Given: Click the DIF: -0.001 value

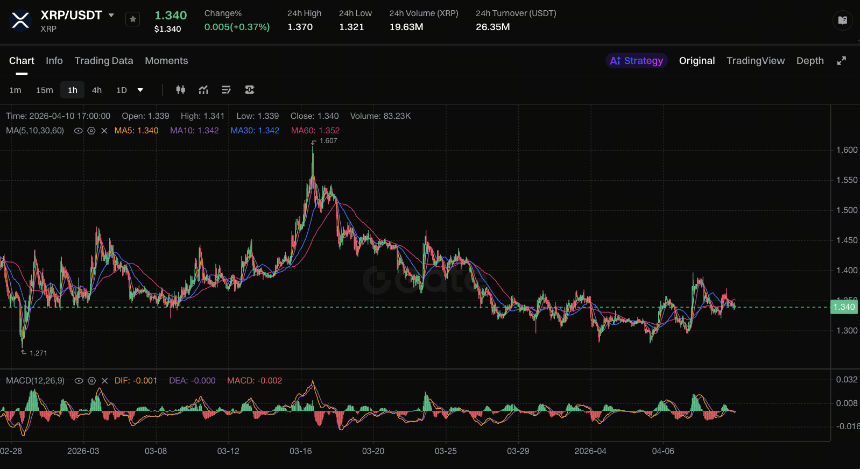Looking at the screenshot, I should 135,381.
